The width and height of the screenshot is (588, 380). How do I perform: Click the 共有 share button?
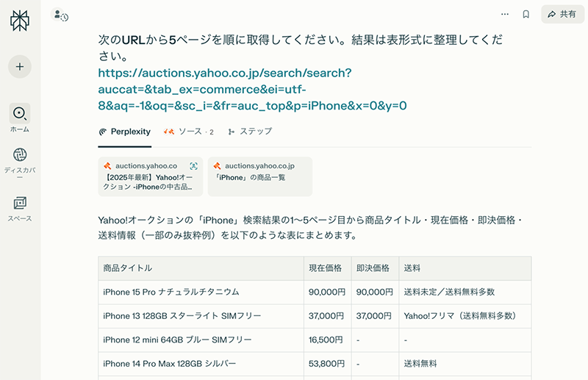click(x=562, y=14)
